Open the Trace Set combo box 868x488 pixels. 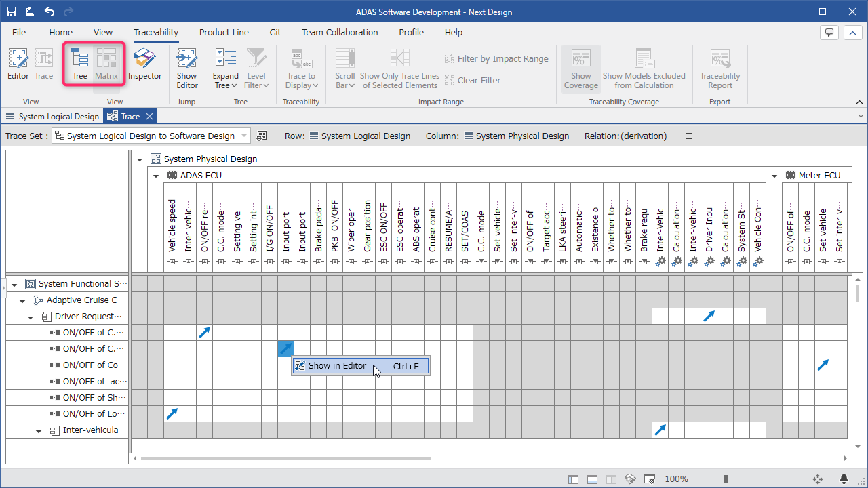tap(151, 136)
